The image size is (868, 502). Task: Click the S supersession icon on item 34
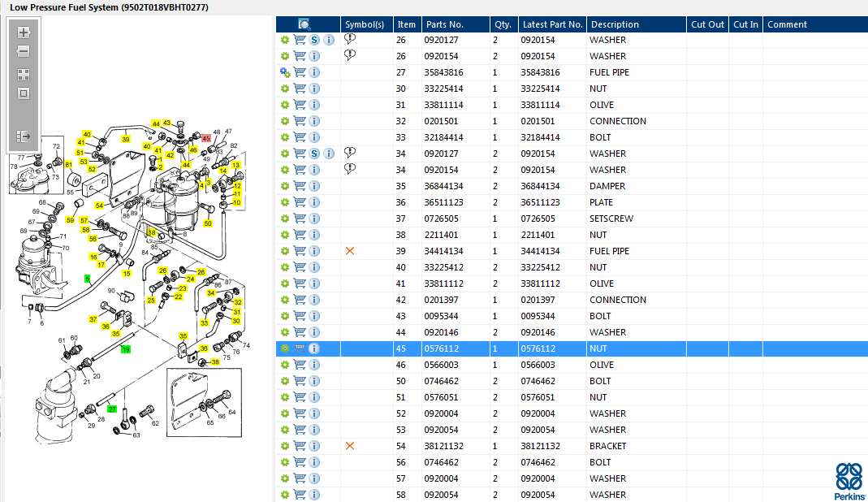tap(314, 154)
